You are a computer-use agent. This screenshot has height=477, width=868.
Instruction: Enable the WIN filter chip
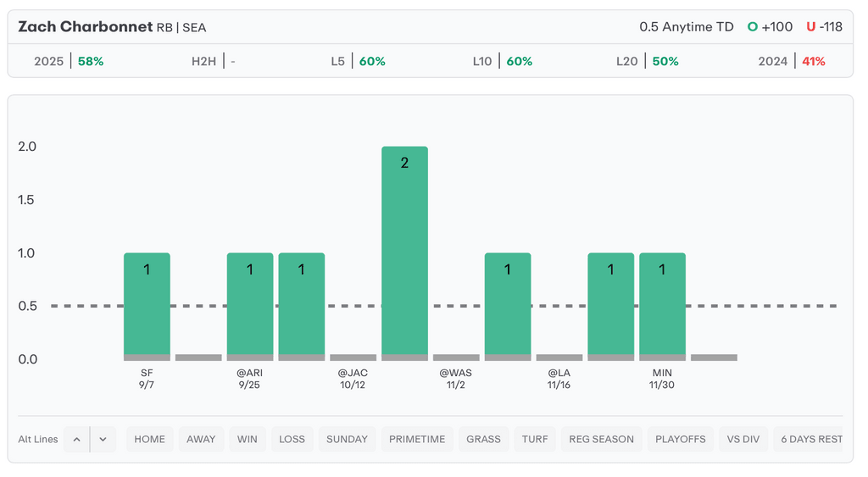tap(248, 439)
